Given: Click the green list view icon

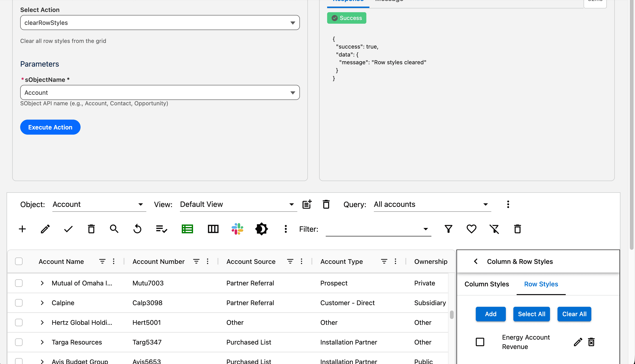Looking at the screenshot, I should (187, 229).
